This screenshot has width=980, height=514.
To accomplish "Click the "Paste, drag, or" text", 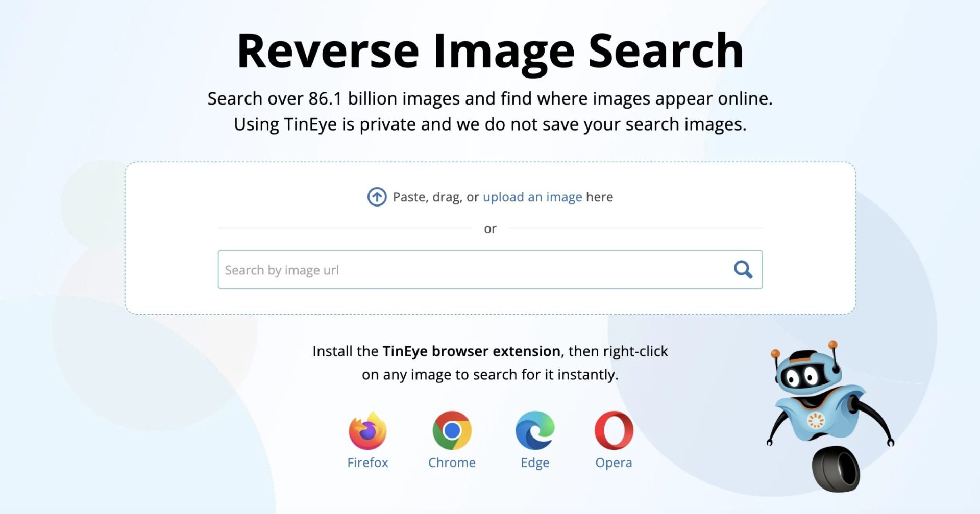I will click(x=436, y=197).
